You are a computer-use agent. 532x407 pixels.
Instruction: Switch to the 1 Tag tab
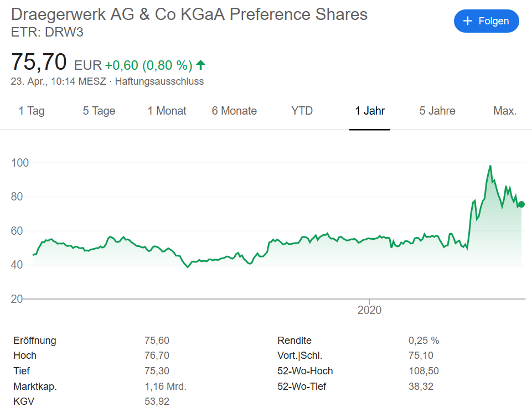click(32, 111)
